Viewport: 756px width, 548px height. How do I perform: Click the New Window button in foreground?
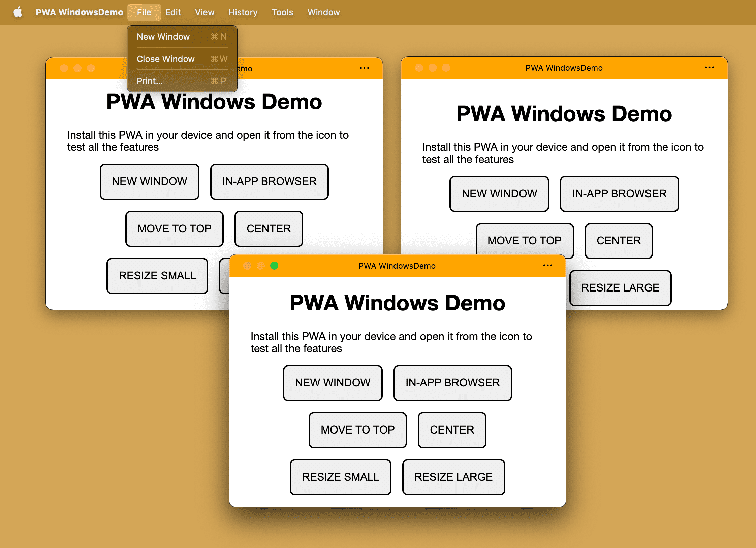click(x=333, y=382)
